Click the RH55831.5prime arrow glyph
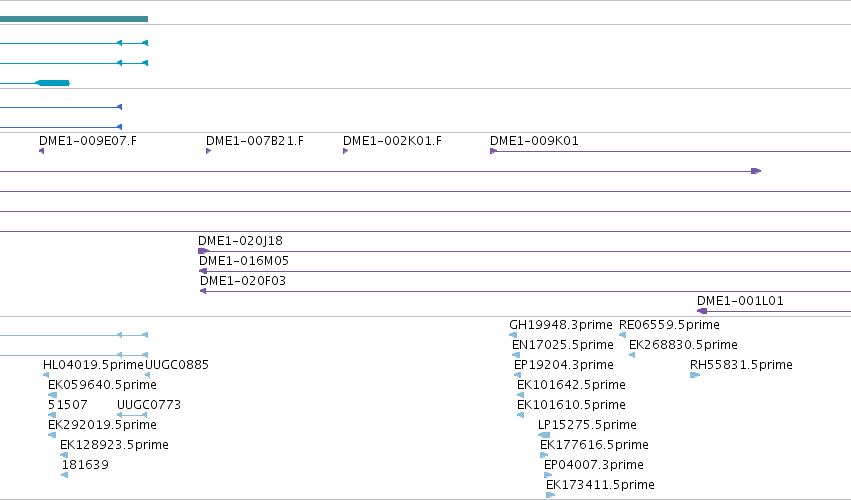 [x=695, y=375]
